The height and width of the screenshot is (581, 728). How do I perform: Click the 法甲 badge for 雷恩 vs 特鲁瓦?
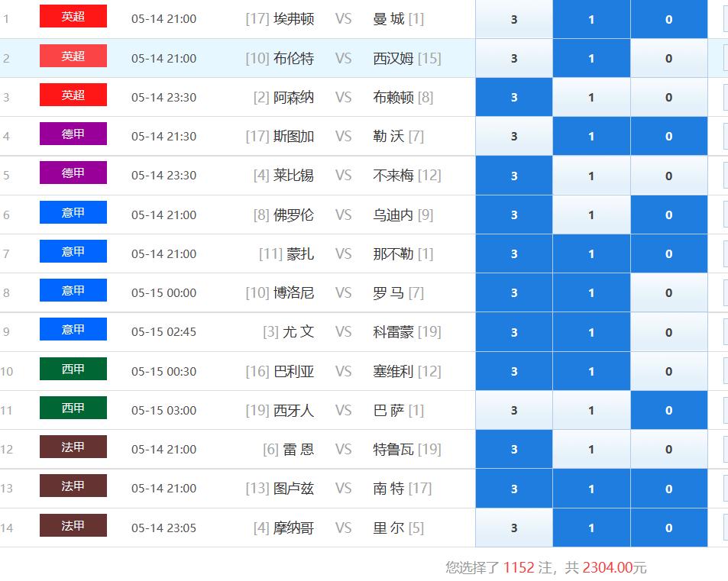[x=73, y=447]
